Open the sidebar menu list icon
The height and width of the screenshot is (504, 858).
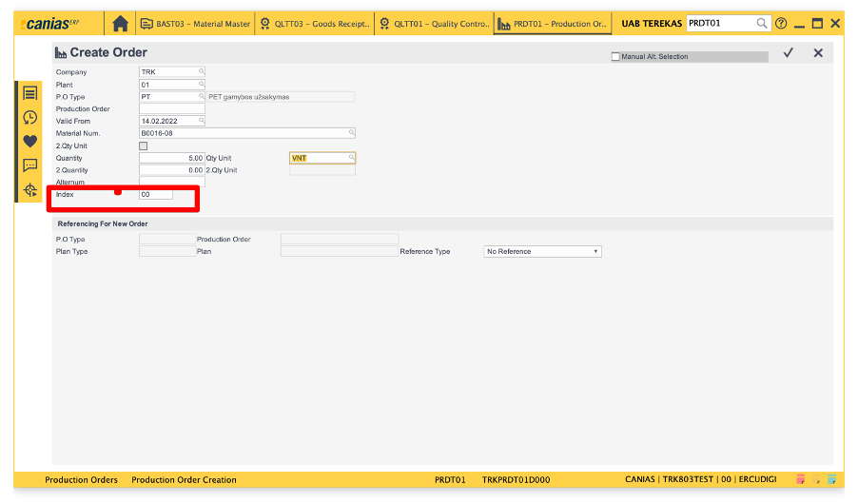(x=30, y=93)
